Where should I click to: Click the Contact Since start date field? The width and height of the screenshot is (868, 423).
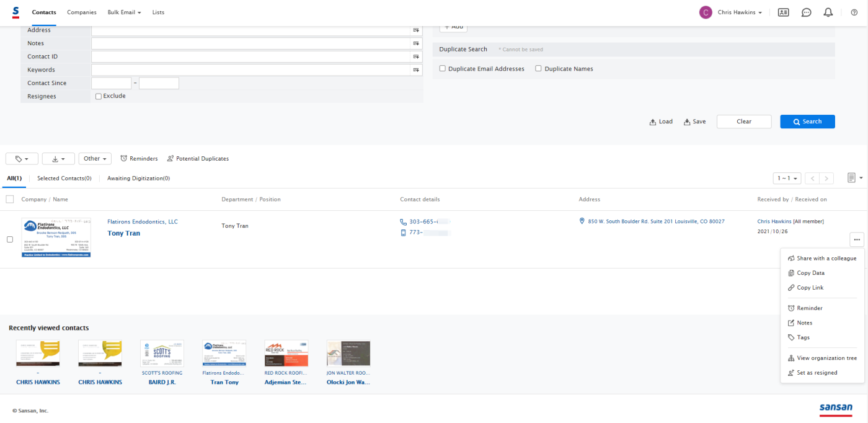pyautogui.click(x=111, y=83)
